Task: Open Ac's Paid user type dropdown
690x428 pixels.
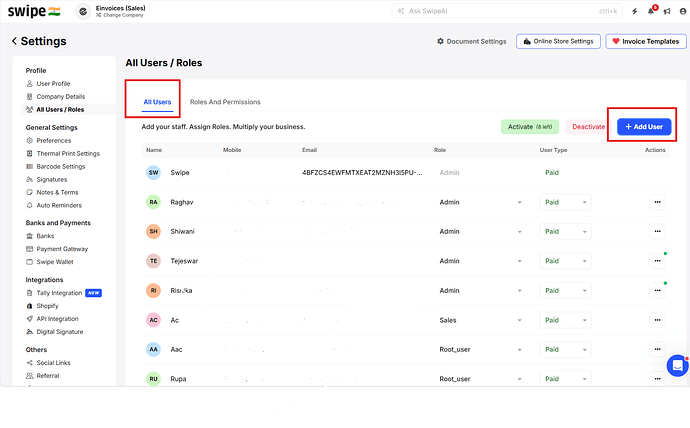Action: tap(565, 320)
